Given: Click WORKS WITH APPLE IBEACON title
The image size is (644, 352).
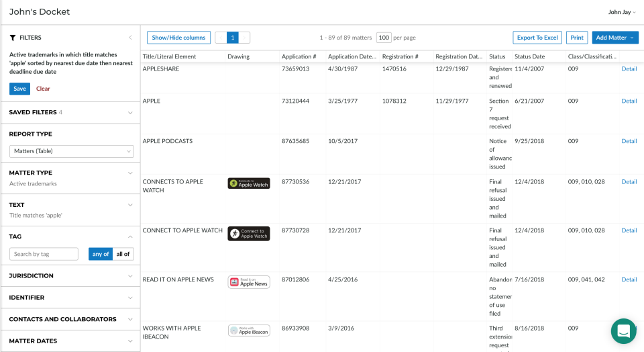Looking at the screenshot, I should [x=172, y=333].
